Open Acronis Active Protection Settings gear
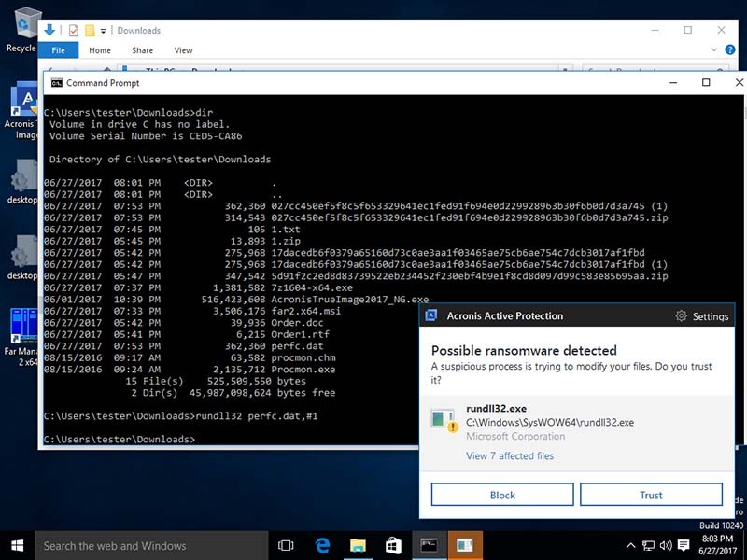 (x=682, y=316)
